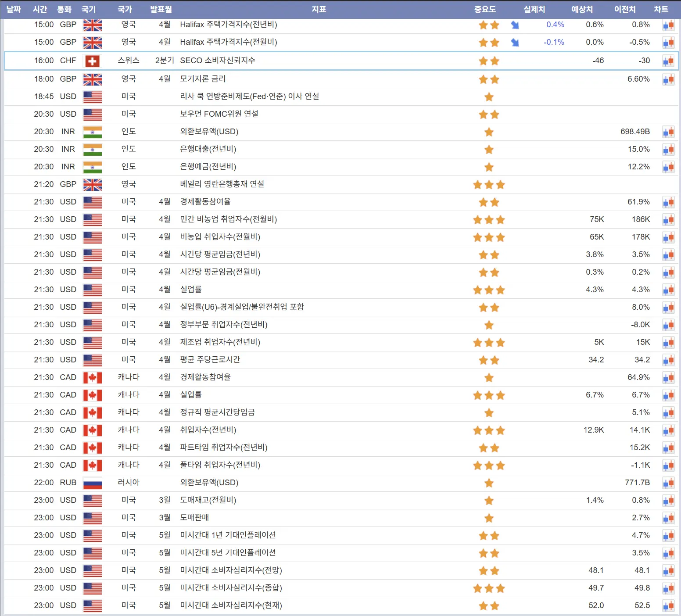Open 비농업 취업자수(전월비) indicator

[220, 237]
